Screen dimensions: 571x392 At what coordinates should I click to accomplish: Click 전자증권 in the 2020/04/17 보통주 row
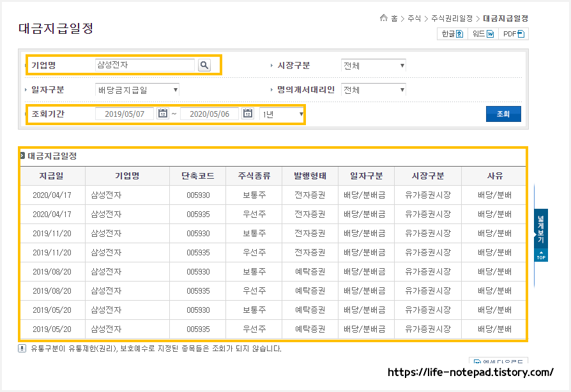[310, 195]
